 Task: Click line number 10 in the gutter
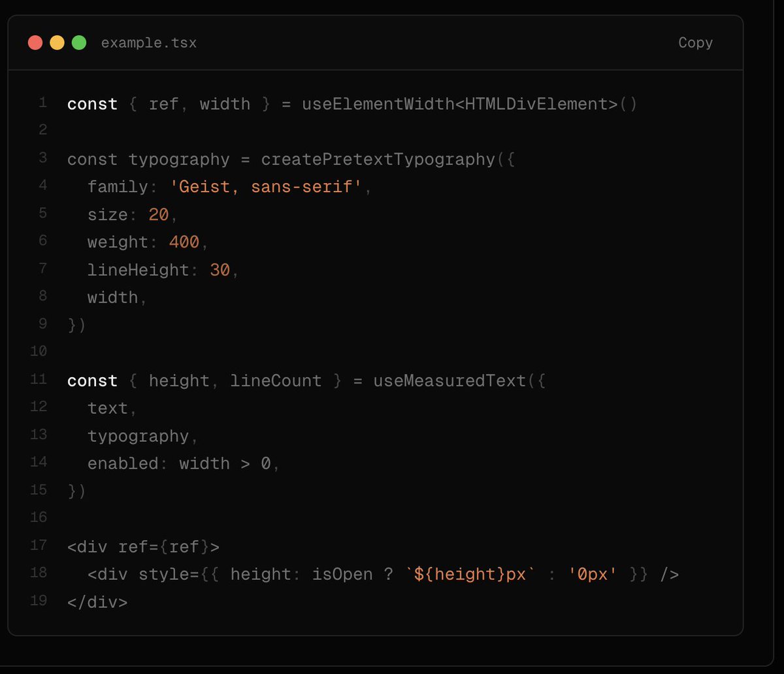point(39,352)
